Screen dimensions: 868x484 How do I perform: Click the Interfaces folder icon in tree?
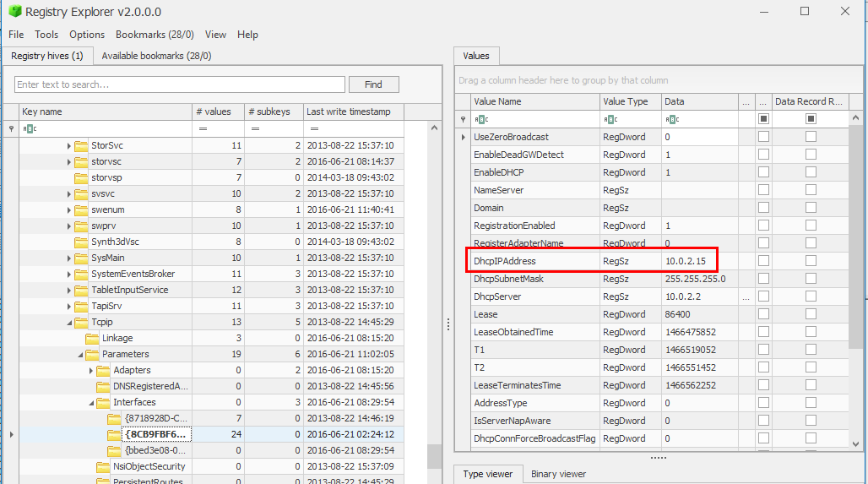103,402
